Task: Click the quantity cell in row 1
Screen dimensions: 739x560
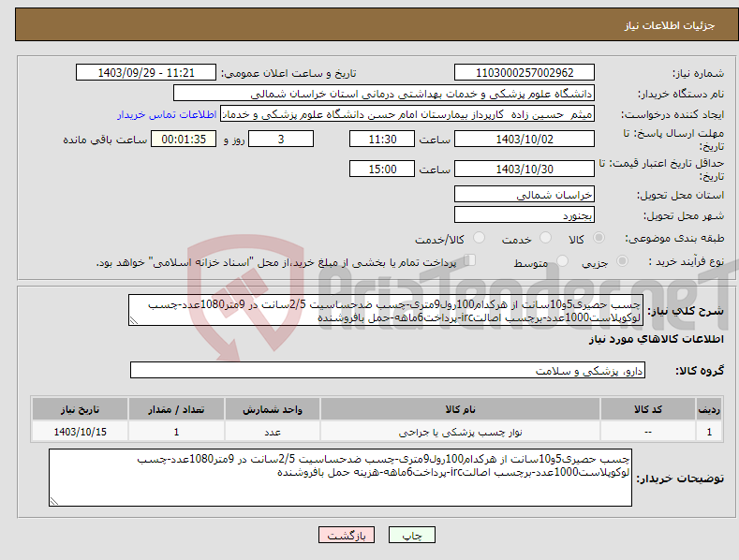Action: point(176,432)
